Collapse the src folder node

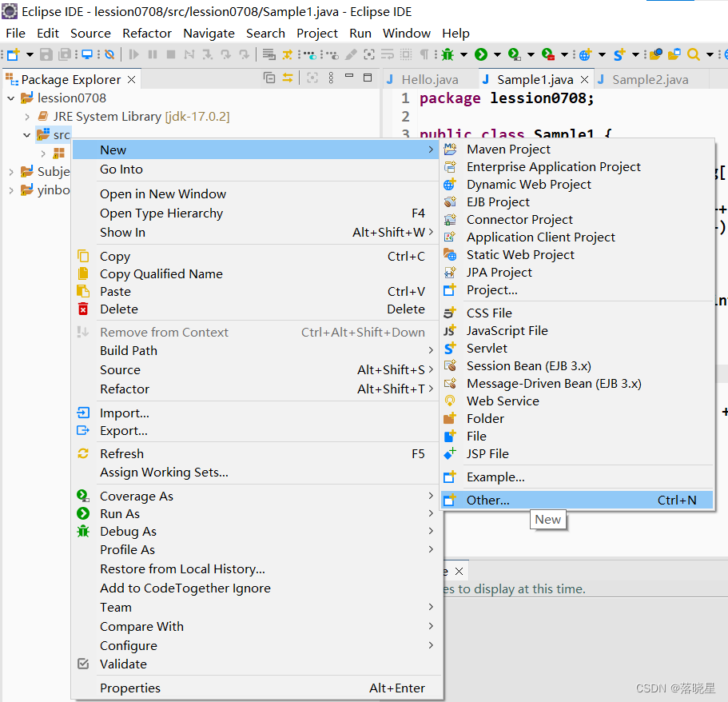point(27,135)
